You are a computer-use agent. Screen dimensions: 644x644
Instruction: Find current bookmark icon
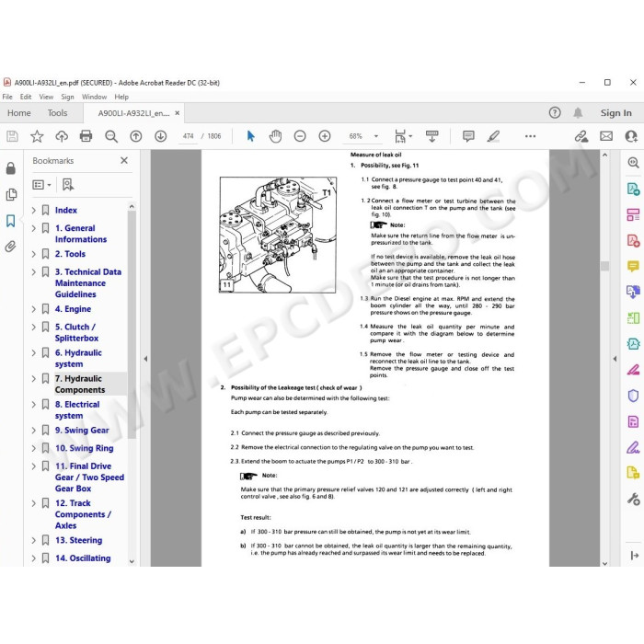pos(68,185)
